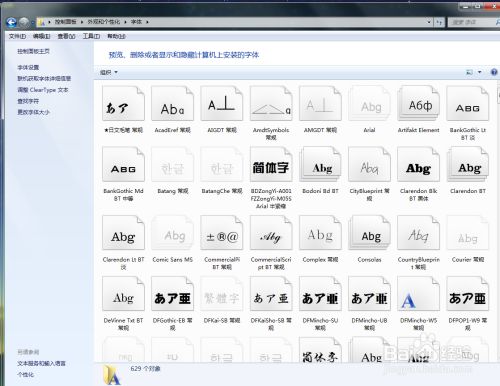Select the AIGDT font icon

222,104
